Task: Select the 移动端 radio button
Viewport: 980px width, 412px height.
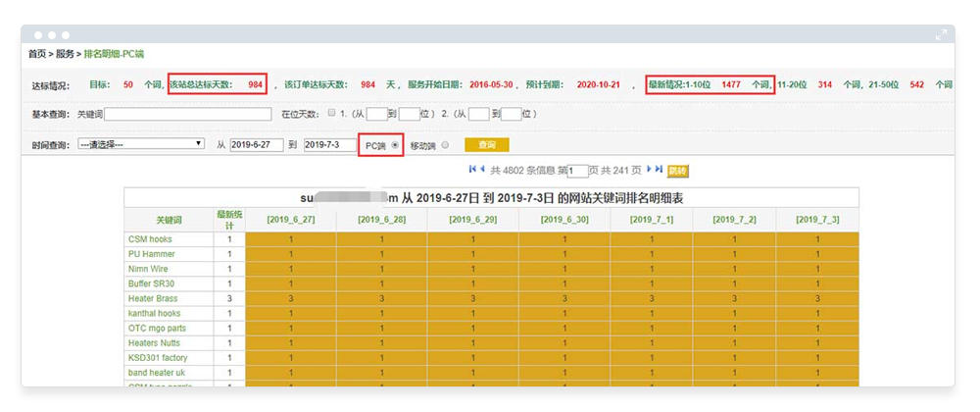Action: pyautogui.click(x=445, y=145)
